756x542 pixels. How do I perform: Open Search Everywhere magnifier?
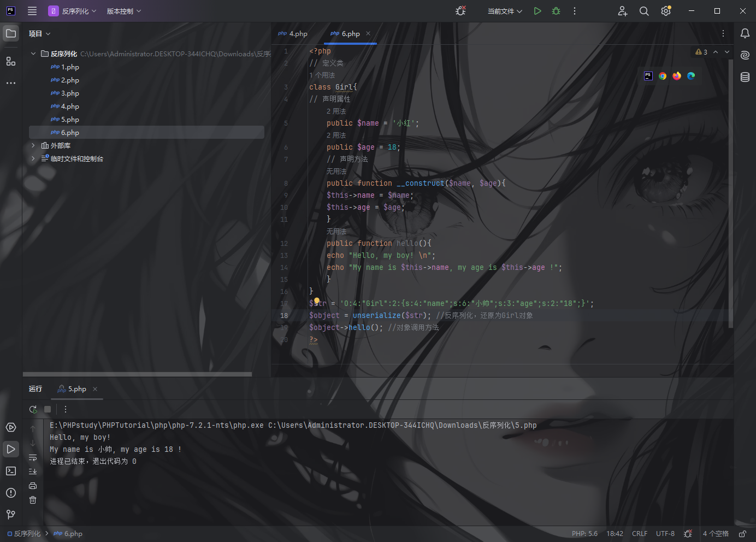coord(644,11)
